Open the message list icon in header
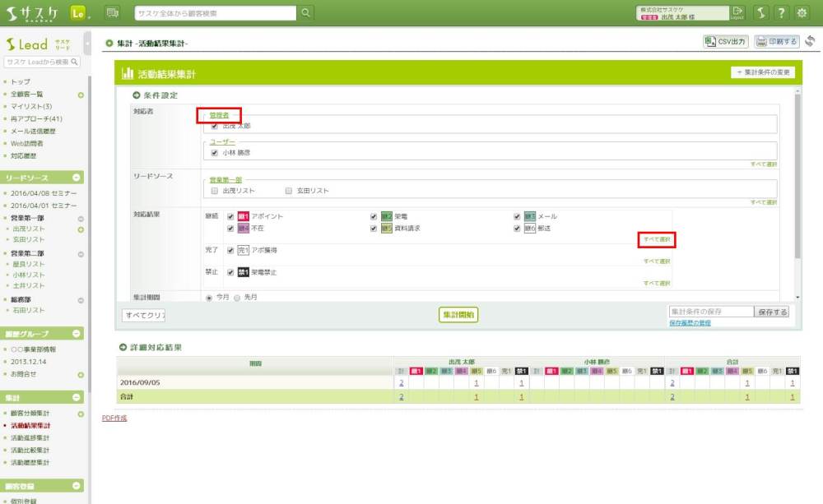The width and height of the screenshot is (823, 504). pos(112,12)
